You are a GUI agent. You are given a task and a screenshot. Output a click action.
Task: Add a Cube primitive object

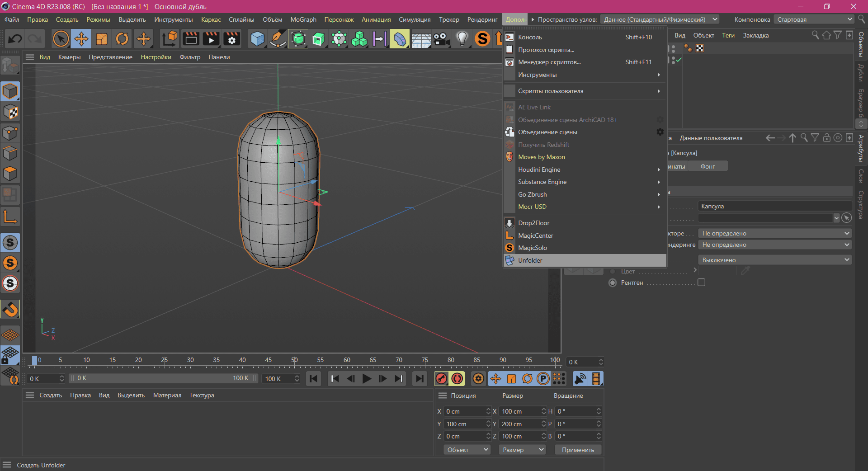(257, 39)
